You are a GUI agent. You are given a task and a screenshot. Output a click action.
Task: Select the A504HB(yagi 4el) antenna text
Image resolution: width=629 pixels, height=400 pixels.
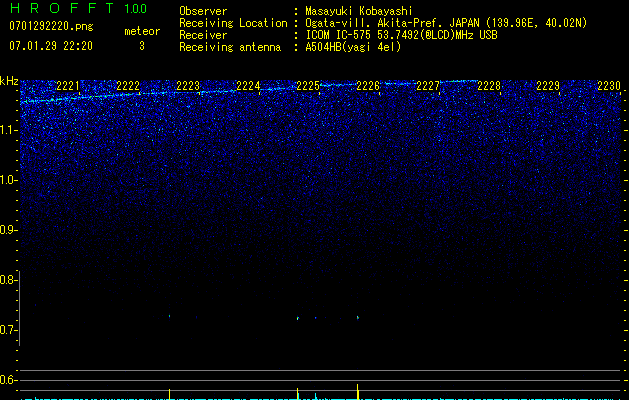353,47
